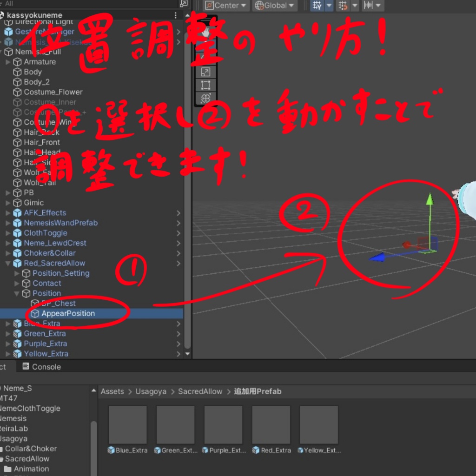Viewport: 476px width, 476px height.
Task: Open the snap increment ruler icon
Action: [x=368, y=5]
